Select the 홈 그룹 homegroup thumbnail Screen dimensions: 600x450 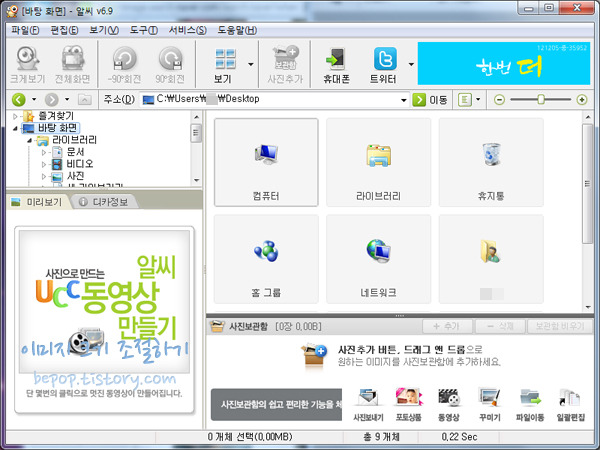266,259
